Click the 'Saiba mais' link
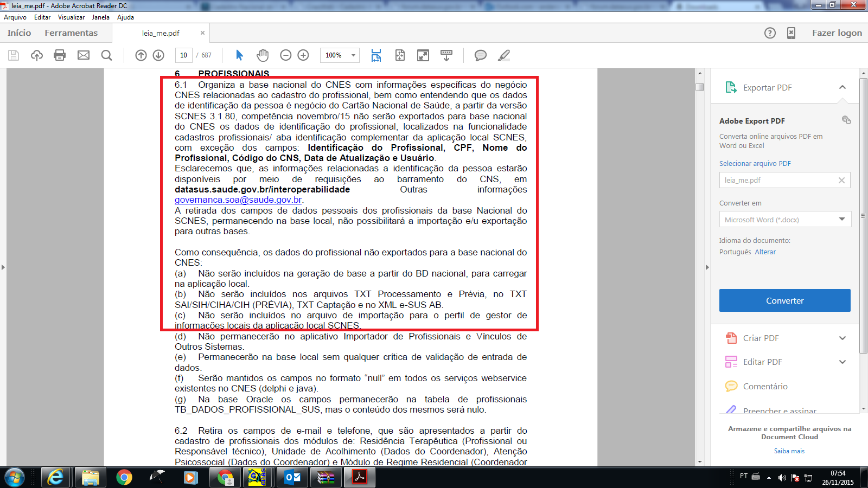The image size is (868, 488). pyautogui.click(x=790, y=451)
